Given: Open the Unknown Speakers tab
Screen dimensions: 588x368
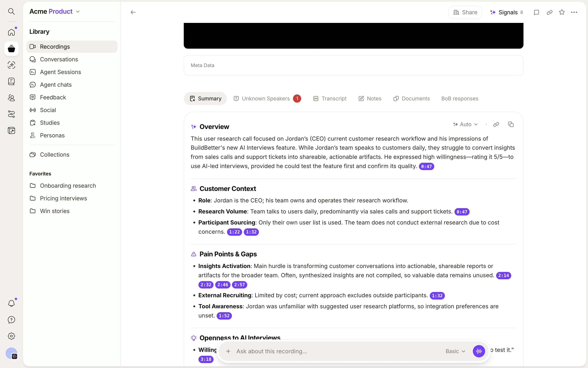Looking at the screenshot, I should click(267, 99).
